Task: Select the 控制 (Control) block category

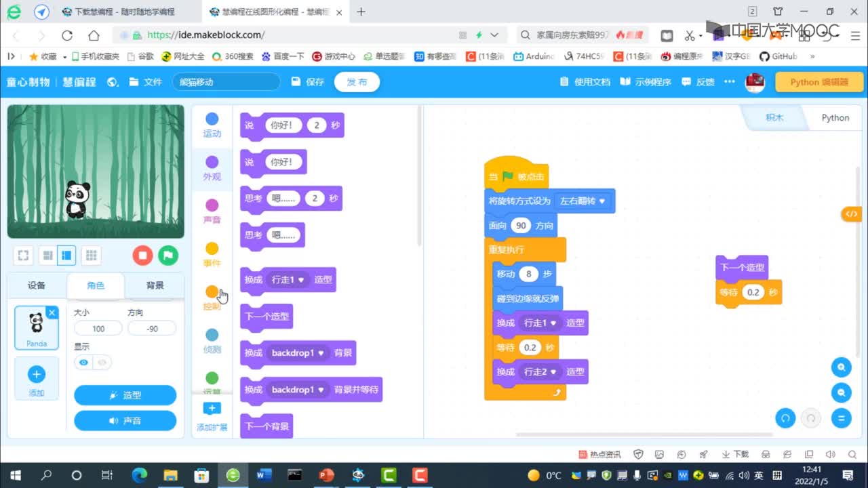Action: pyautogui.click(x=212, y=299)
